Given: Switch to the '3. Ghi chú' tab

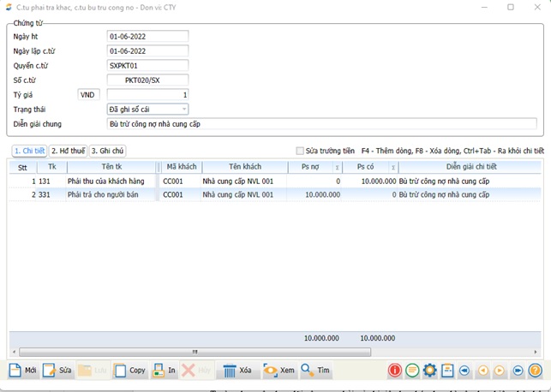Looking at the screenshot, I should point(107,151).
